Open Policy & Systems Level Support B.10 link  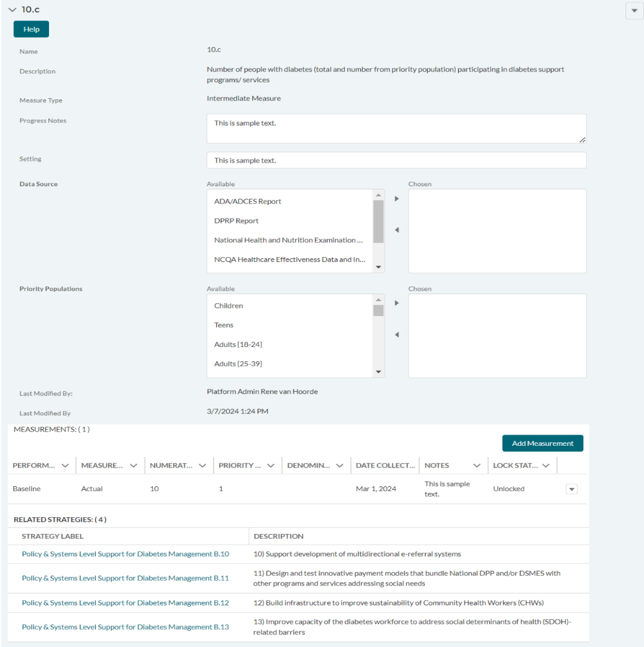125,554
